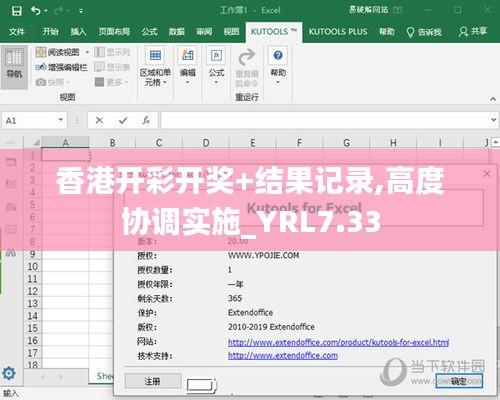Click the 注册 register button
Viewport: 500px width, 400px height.
coord(153,381)
